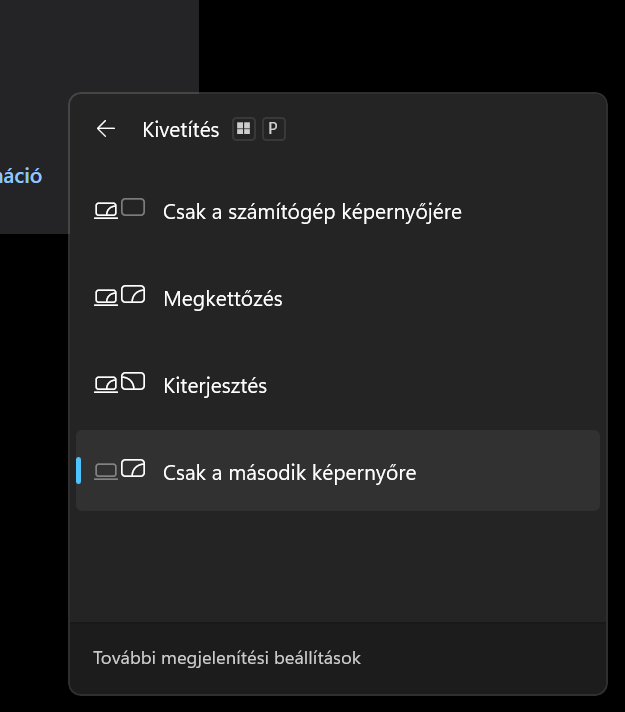
Task: Click the Kiterjesztés extend displays icon
Action: [120, 384]
